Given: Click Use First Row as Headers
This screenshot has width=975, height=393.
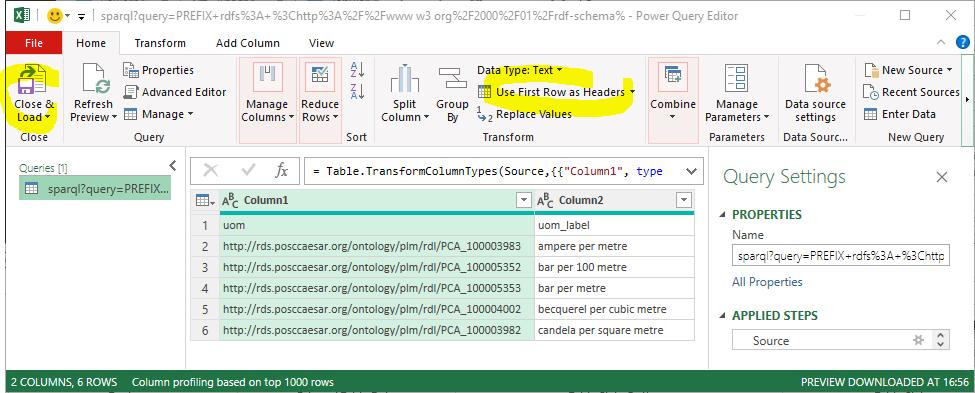Looking at the screenshot, I should click(x=551, y=92).
